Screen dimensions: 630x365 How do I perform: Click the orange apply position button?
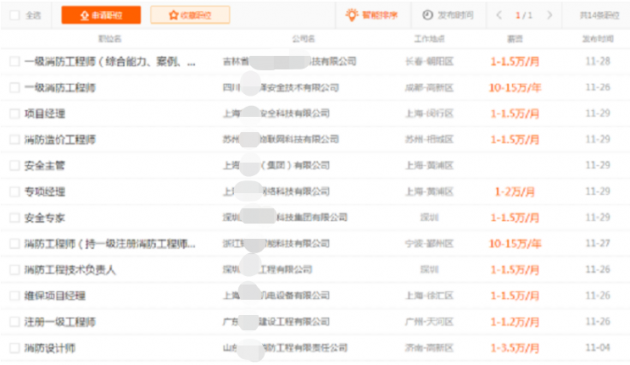tap(101, 15)
